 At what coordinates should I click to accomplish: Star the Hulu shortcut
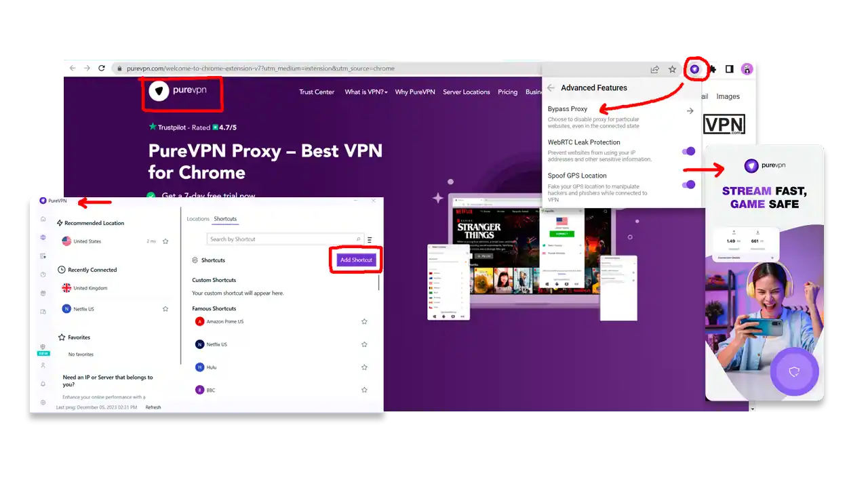(364, 367)
